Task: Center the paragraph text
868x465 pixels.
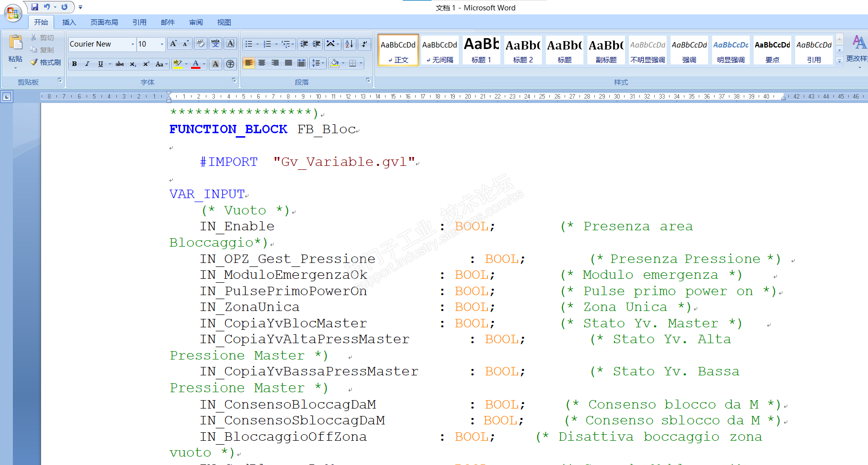Action: pyautogui.click(x=262, y=63)
